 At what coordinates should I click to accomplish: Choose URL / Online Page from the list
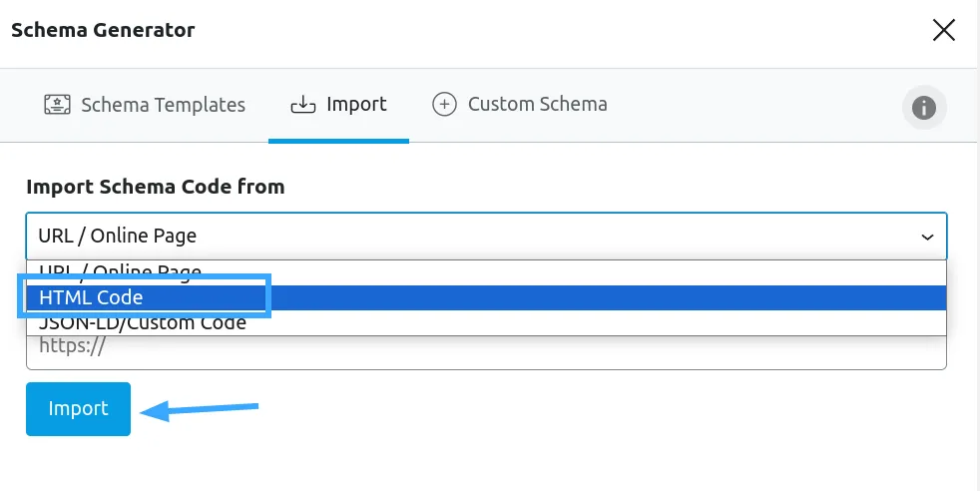pyautogui.click(x=486, y=273)
